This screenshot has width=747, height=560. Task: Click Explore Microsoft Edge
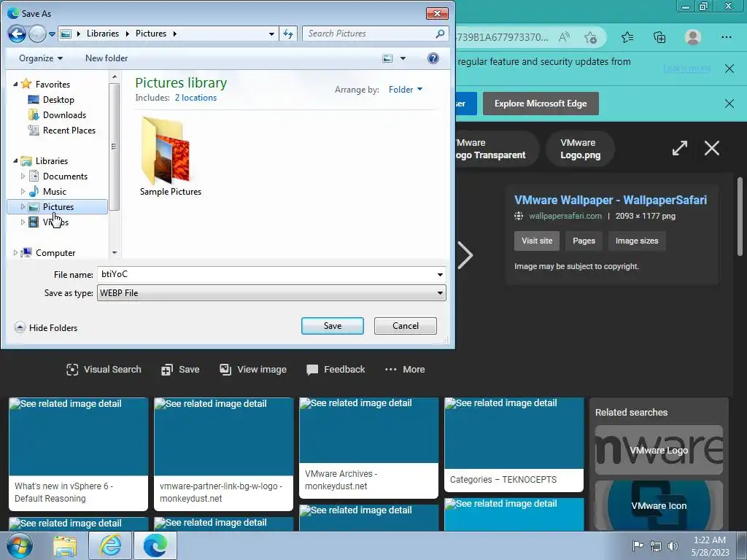(541, 104)
